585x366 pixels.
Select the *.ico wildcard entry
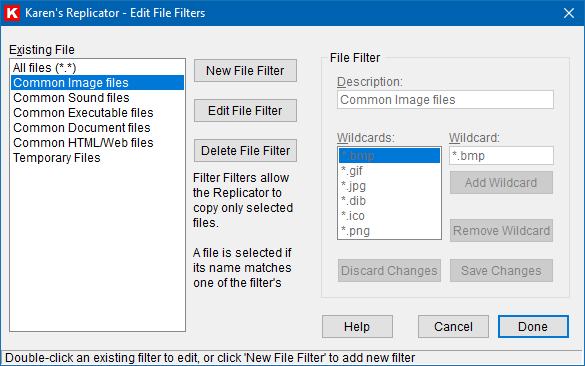[x=389, y=216]
